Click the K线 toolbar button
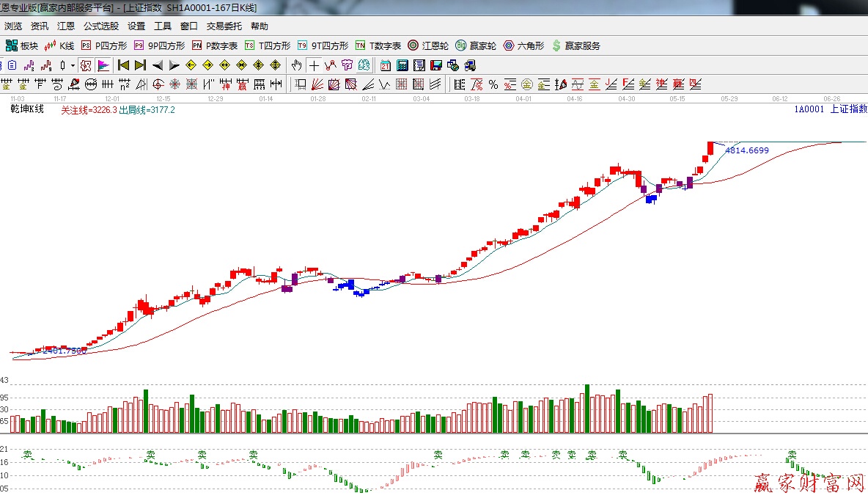The image size is (868, 501). (60, 45)
